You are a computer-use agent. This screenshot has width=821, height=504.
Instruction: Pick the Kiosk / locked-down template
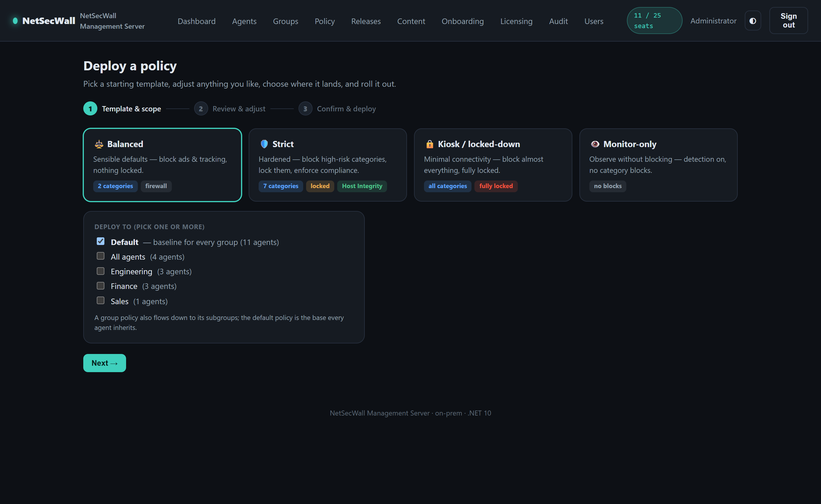pos(493,165)
